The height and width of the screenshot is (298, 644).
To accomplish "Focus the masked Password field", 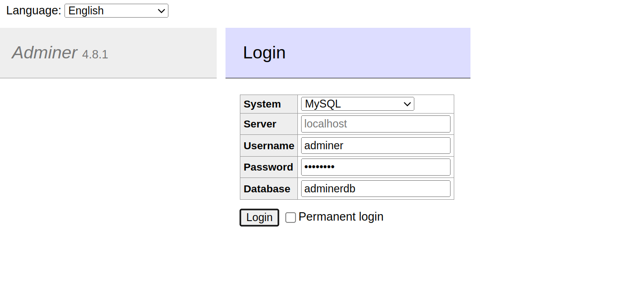I will click(375, 167).
